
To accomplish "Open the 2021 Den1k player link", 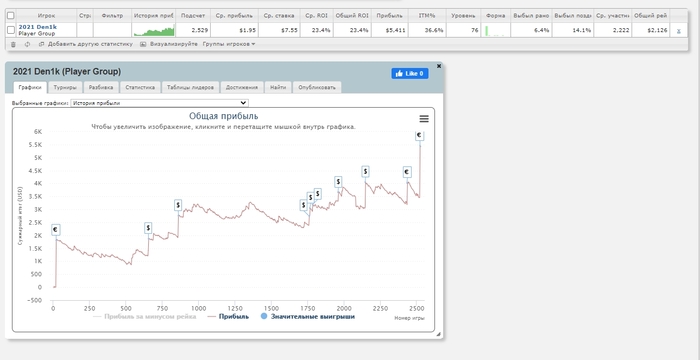I will 38,27.
